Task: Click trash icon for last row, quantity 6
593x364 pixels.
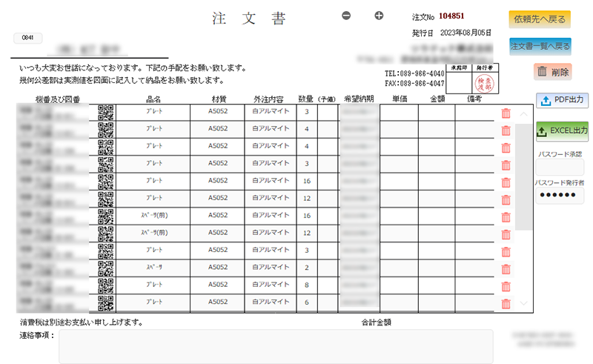Action: (x=506, y=303)
